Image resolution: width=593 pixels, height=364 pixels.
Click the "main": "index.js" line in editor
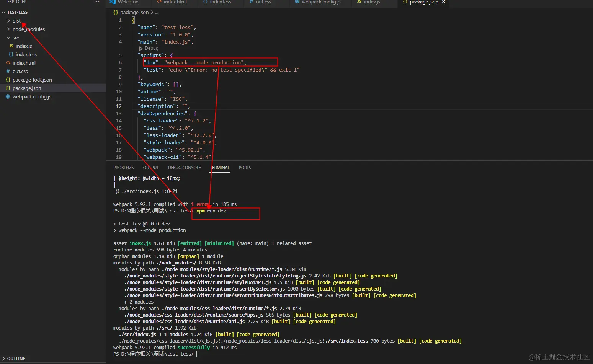point(165,42)
